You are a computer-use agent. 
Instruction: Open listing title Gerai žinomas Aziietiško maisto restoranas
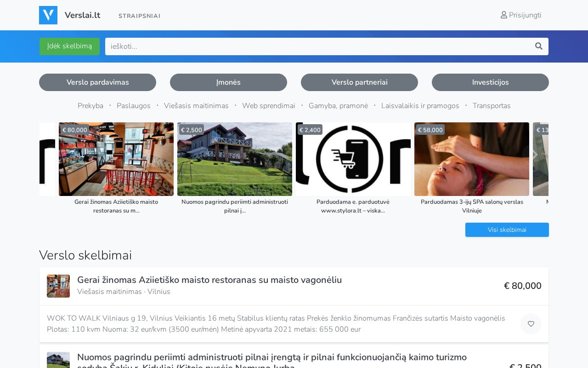[x=209, y=280]
